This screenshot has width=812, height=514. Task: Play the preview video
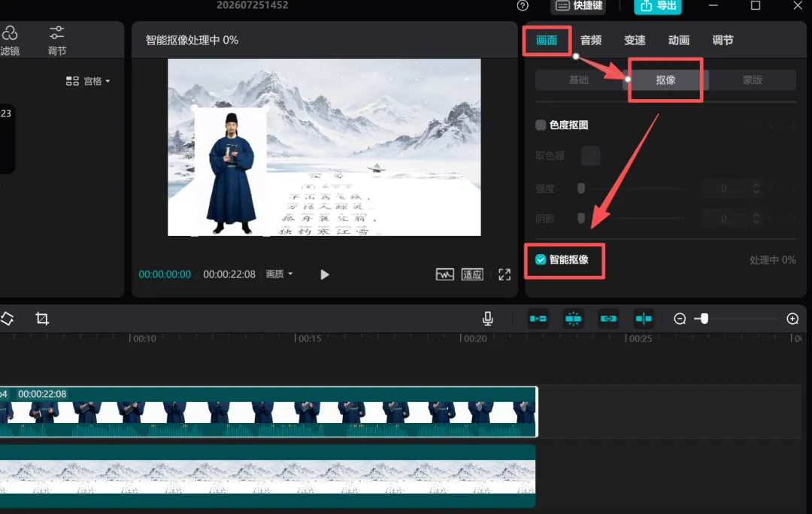[325, 274]
